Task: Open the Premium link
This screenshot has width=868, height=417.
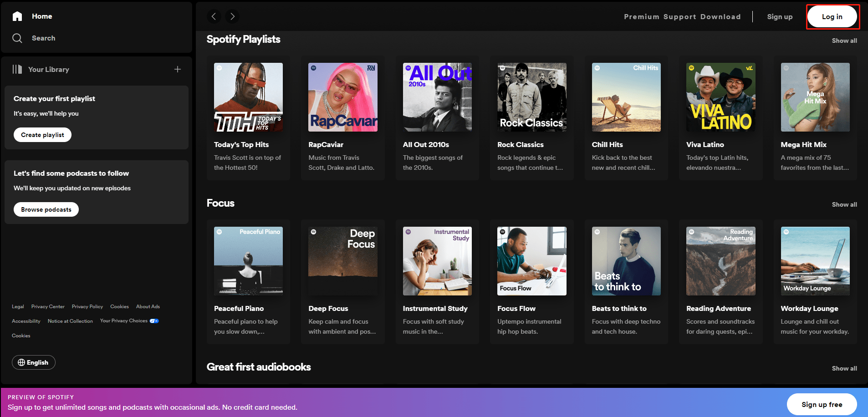Action: 642,17
